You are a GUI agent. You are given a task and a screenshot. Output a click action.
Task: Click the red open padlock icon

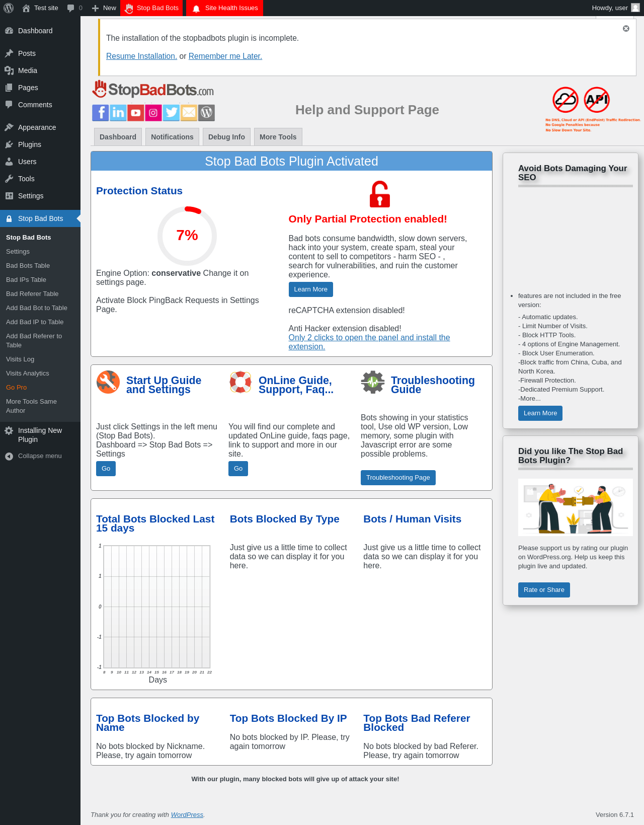point(380,194)
